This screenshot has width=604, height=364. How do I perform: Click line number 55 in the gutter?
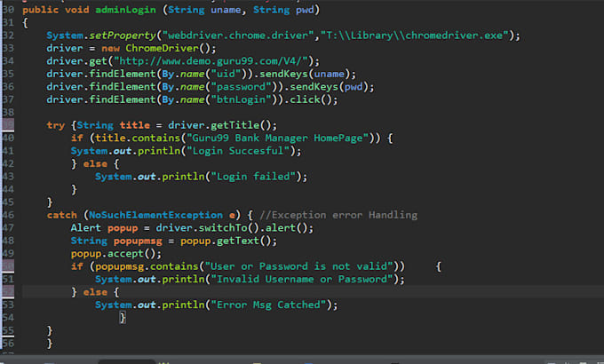[x=8, y=330]
